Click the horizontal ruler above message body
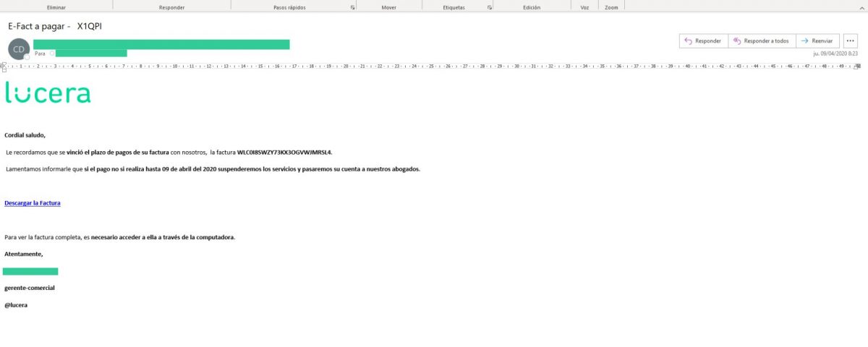Screen dimensions: 868x347 tap(434, 66)
